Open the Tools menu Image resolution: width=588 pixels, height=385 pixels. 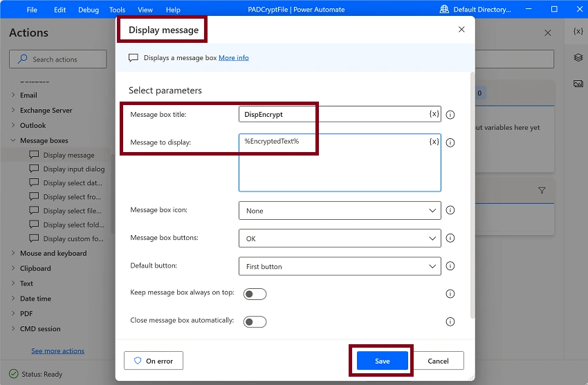coord(117,10)
